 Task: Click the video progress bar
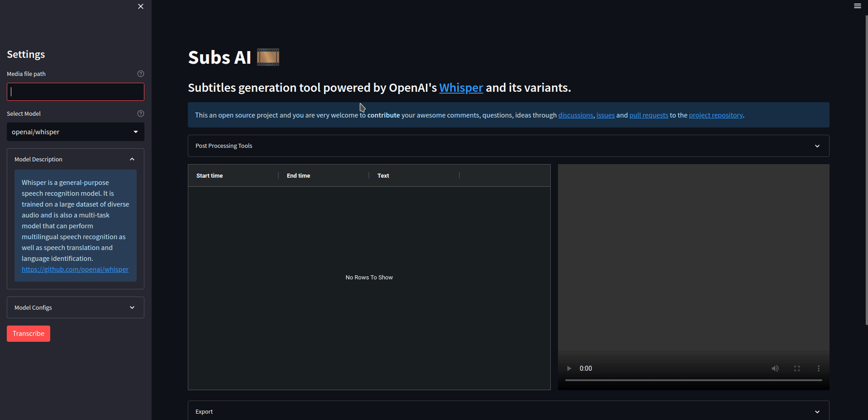694,380
